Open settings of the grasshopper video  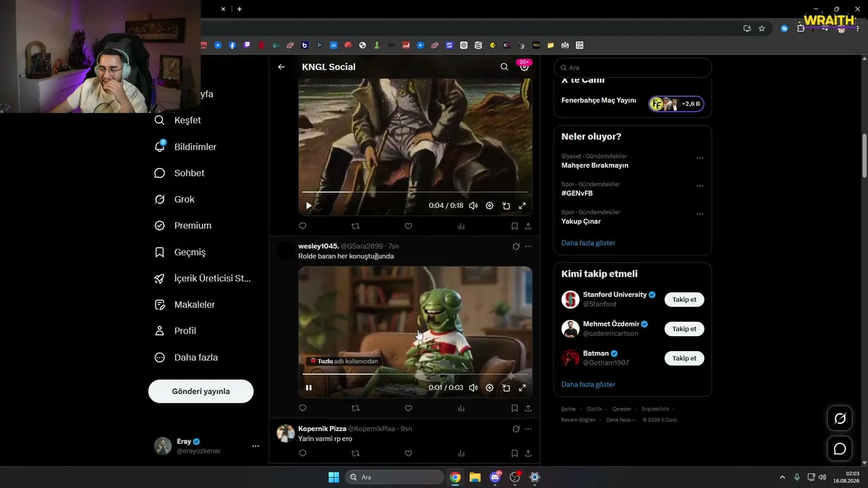[x=490, y=388]
